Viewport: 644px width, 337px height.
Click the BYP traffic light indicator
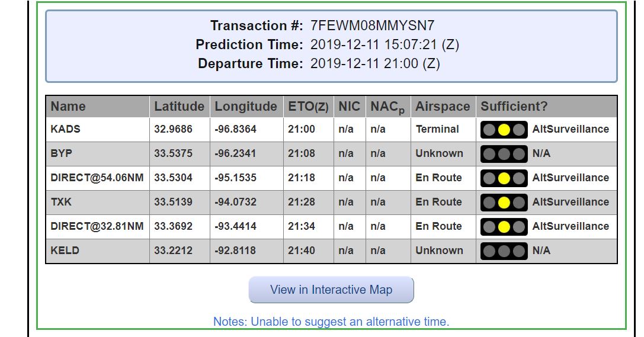(x=504, y=154)
